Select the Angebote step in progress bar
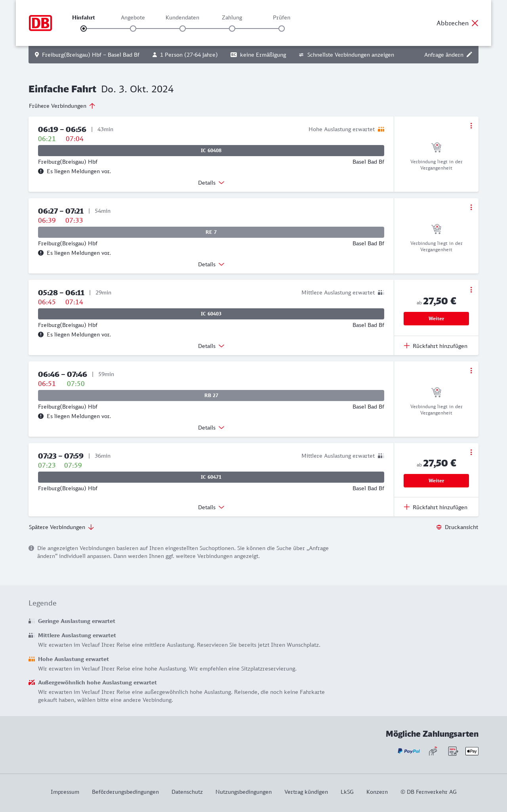 [133, 29]
